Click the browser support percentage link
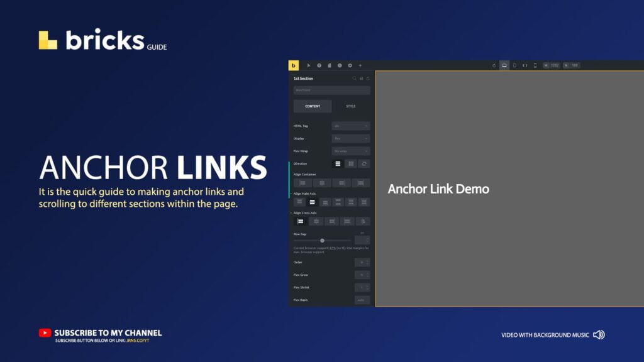Image resolution: width=644 pixels, height=362 pixels. [333, 248]
